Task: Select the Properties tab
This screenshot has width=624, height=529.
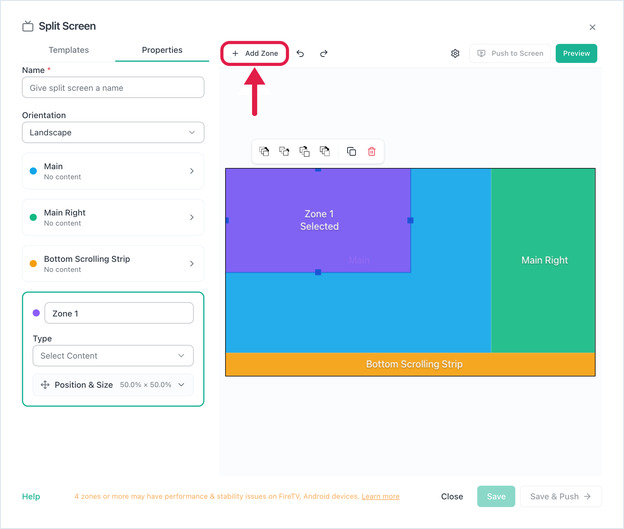Action: pos(162,50)
